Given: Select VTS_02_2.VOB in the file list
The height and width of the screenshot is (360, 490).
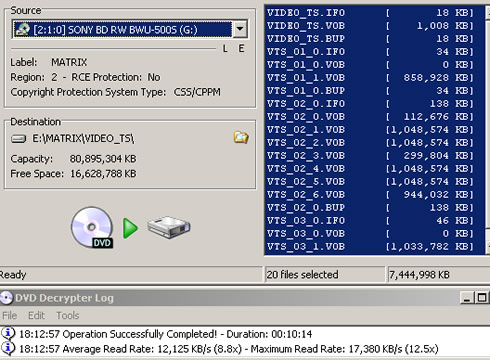Looking at the screenshot, I should click(374, 143).
